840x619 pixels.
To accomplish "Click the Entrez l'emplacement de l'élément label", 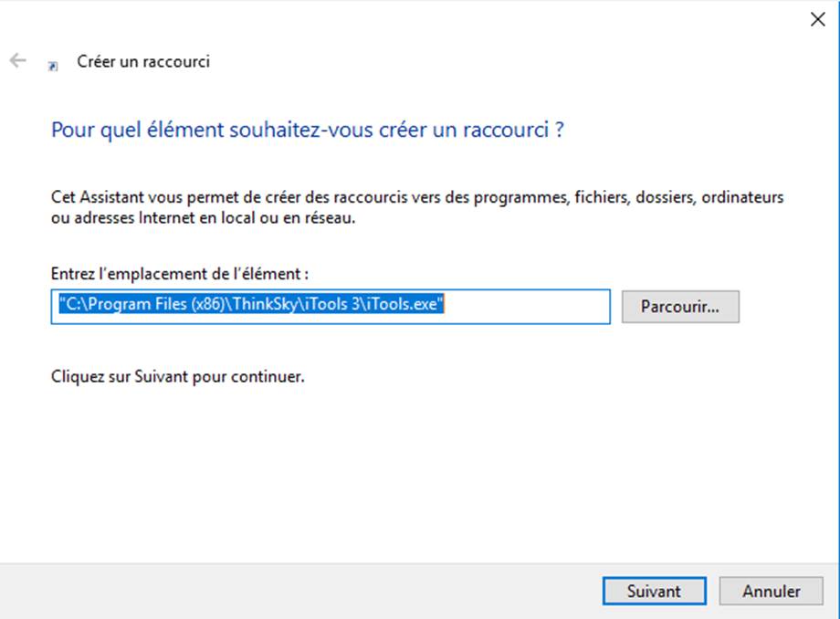I will pos(180,274).
